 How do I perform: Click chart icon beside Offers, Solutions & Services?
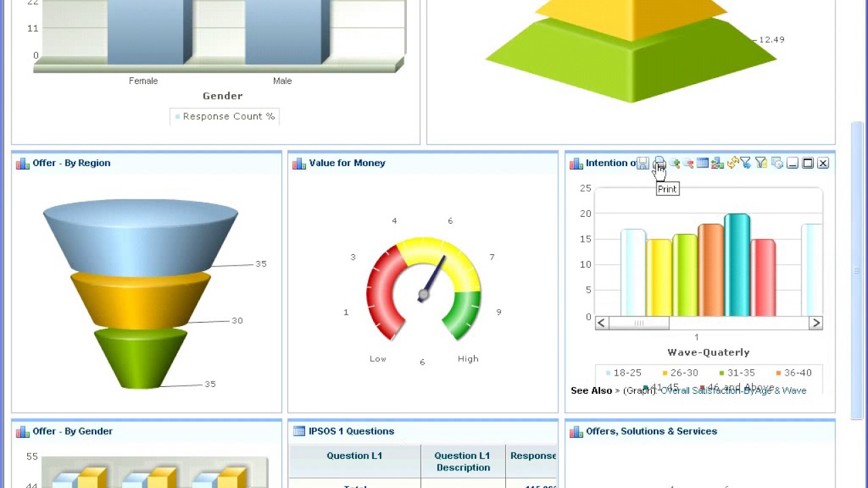(x=576, y=432)
